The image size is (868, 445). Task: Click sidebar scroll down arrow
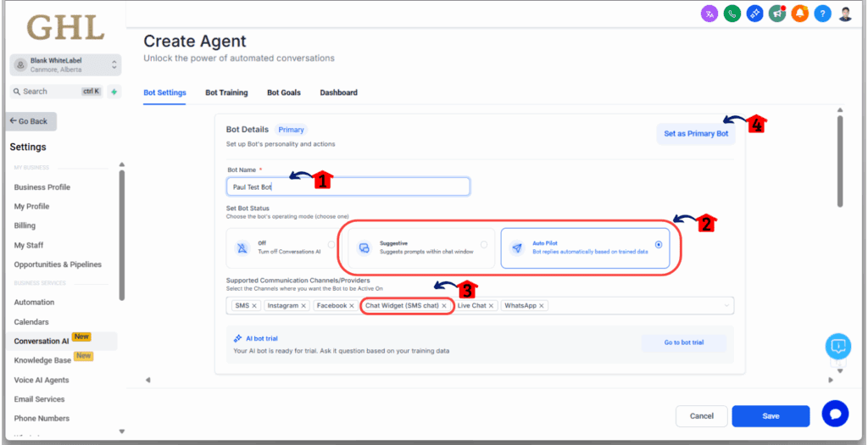click(x=122, y=431)
